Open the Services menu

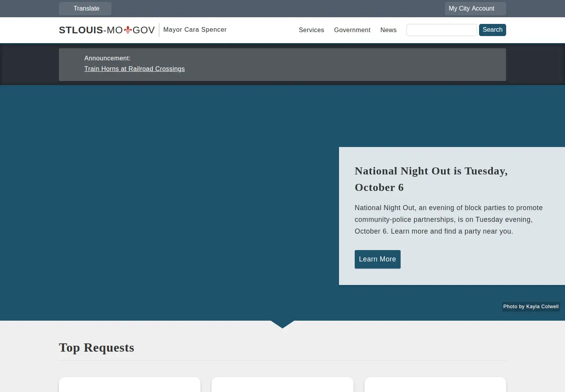click(312, 30)
